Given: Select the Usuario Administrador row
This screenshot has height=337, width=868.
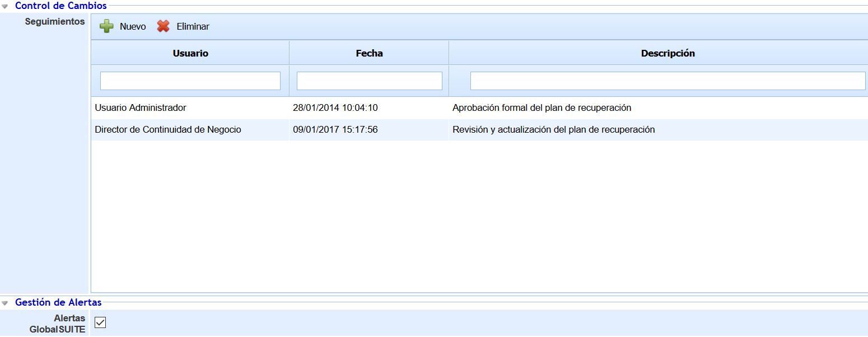Looking at the screenshot, I should point(141,107).
